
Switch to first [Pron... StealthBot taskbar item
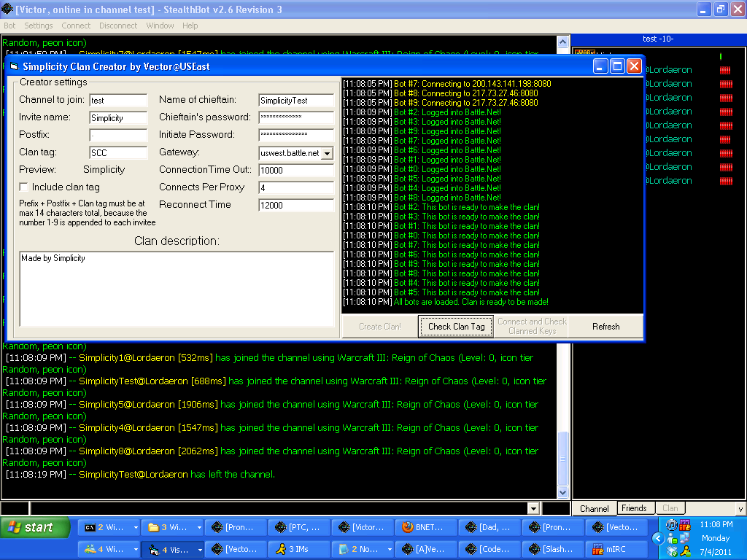tap(236, 527)
